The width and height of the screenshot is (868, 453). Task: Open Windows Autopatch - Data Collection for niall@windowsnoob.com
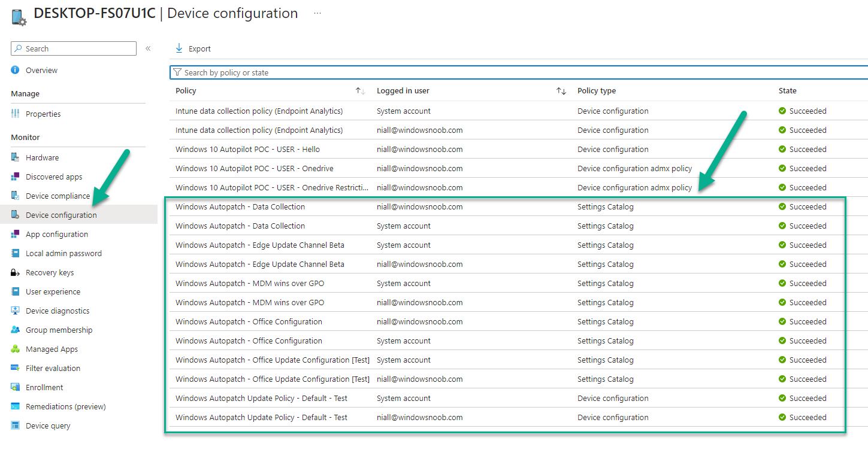240,206
